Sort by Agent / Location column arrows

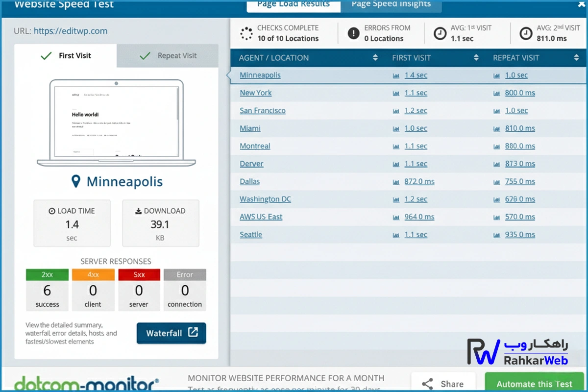point(375,58)
